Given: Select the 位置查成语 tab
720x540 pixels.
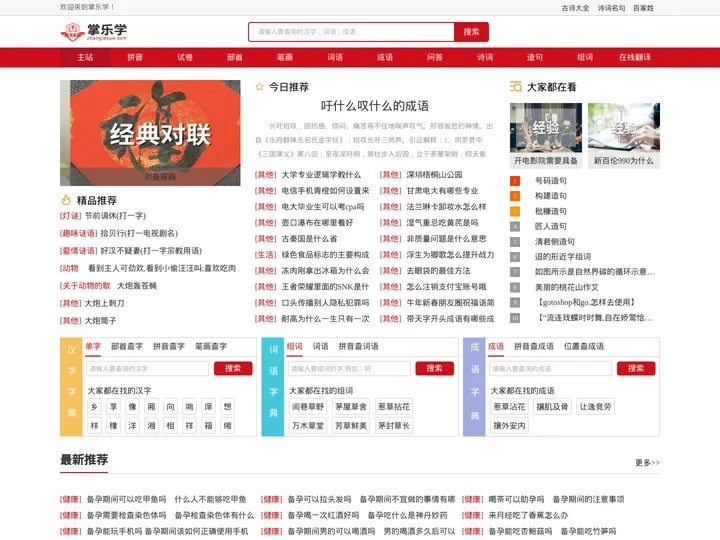Looking at the screenshot, I should coord(584,346).
